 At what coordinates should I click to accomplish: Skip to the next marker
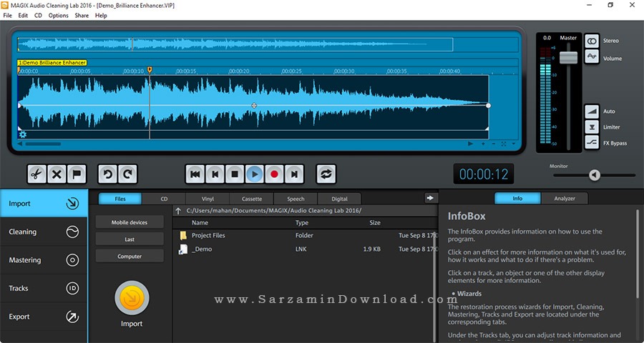tap(294, 174)
